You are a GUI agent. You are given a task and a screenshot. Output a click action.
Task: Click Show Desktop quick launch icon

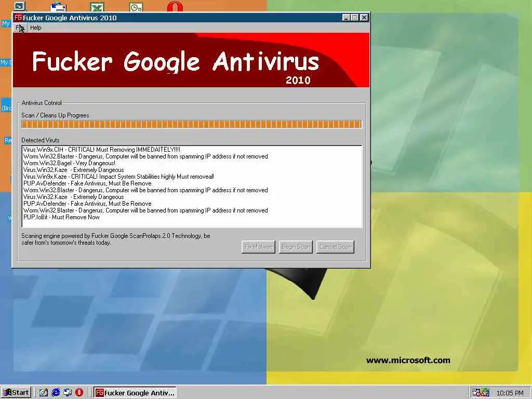point(44,393)
